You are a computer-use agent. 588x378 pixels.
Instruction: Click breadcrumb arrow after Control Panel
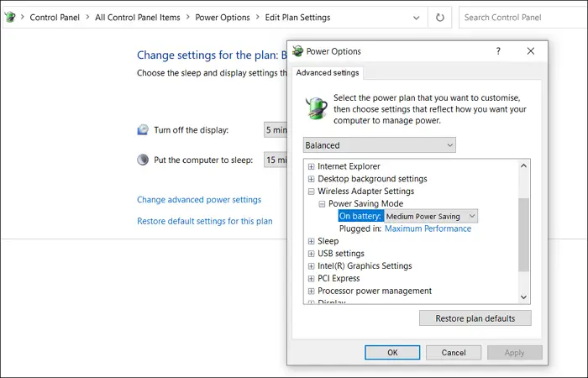(87, 18)
